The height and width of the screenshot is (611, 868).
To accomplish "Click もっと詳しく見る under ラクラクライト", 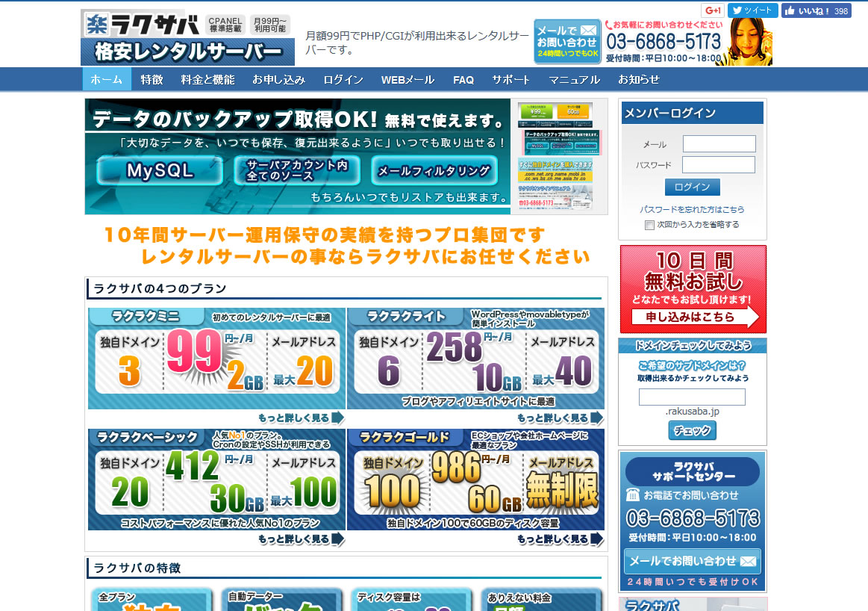I will coord(561,418).
